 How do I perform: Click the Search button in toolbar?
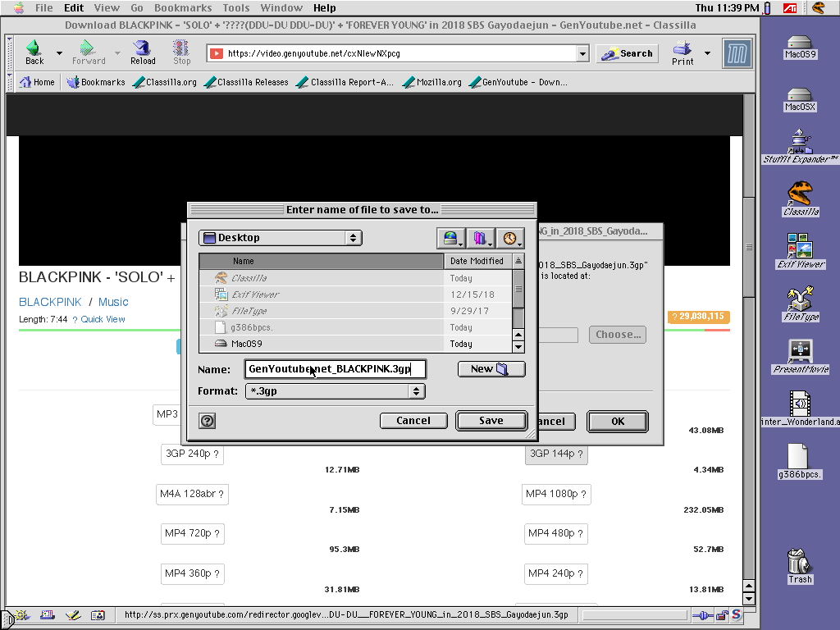(627, 53)
